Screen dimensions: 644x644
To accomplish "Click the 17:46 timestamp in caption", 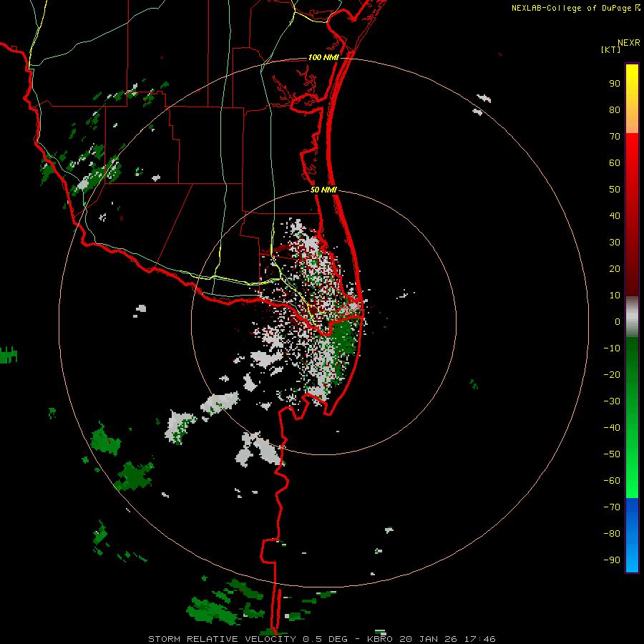I will click(480, 639).
